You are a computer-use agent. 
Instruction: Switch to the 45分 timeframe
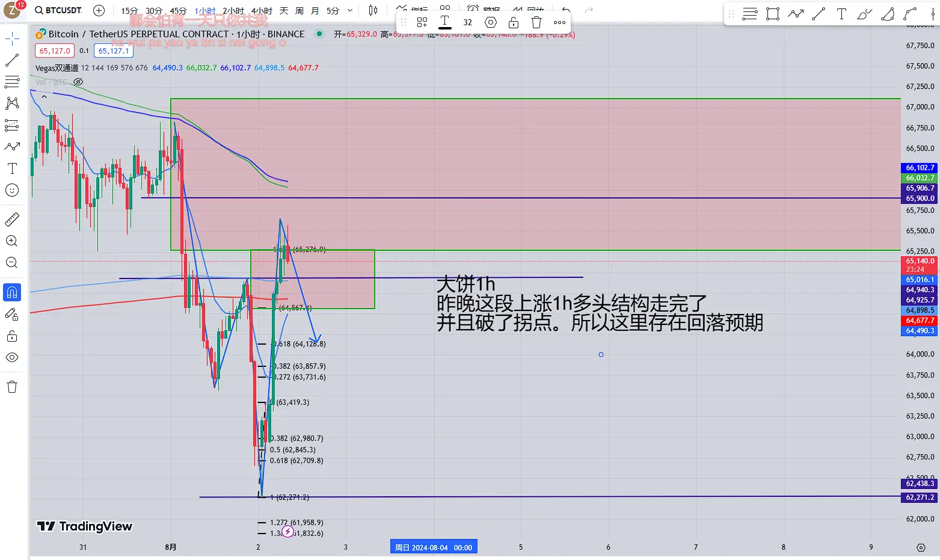[178, 11]
